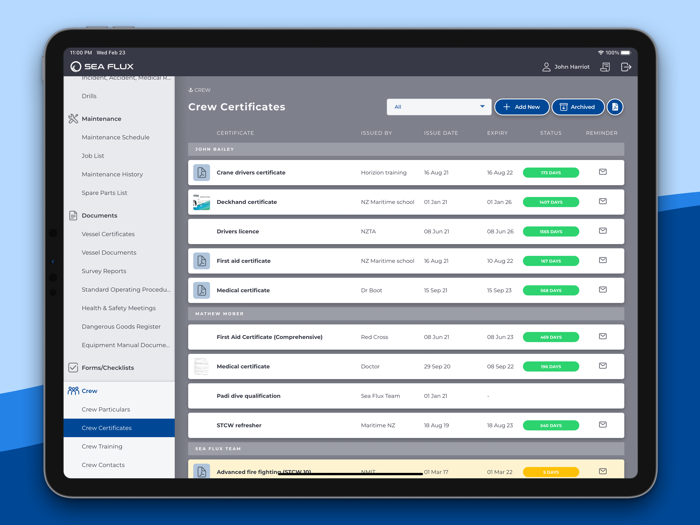Click the JOHN BAILEY group header
The height and width of the screenshot is (525, 700).
[x=406, y=149]
